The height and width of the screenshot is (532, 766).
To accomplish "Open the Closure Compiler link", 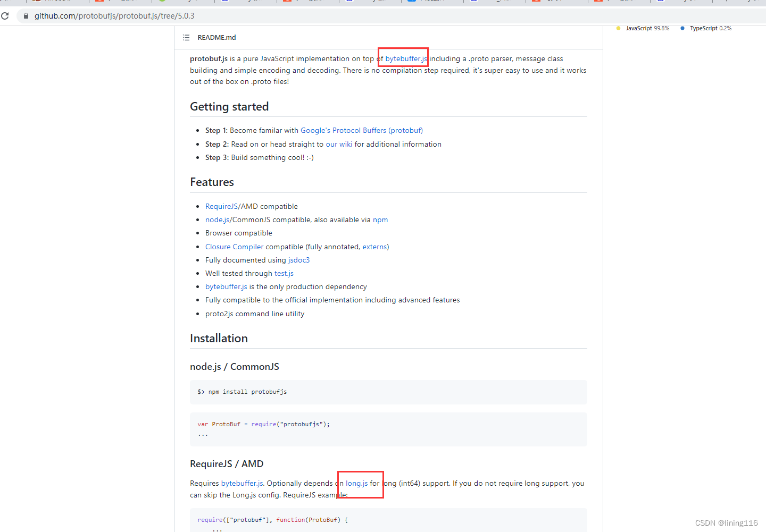I will [235, 247].
